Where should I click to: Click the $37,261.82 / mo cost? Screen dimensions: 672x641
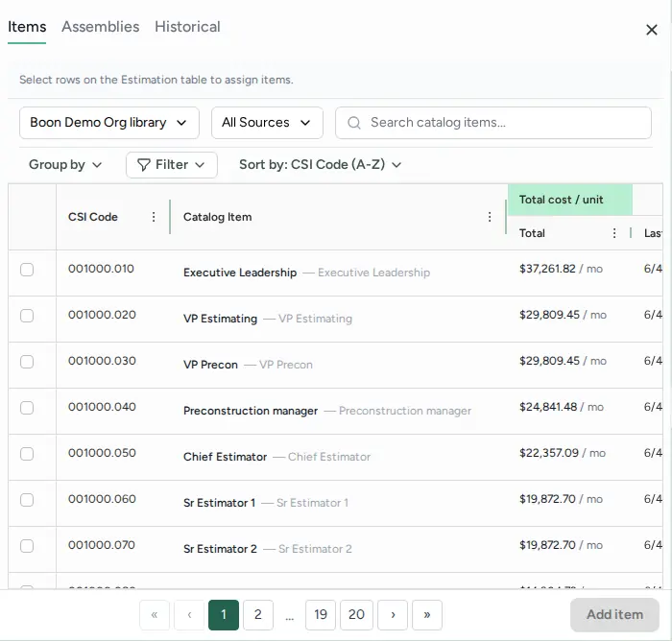click(x=561, y=269)
